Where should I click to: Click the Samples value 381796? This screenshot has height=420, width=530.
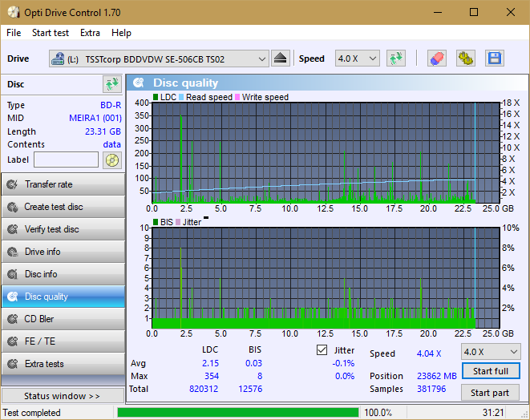[x=431, y=389]
